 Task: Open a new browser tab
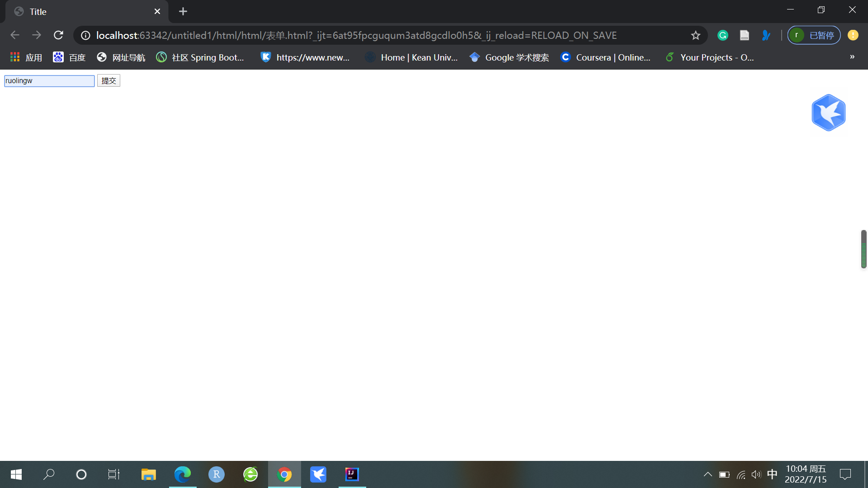click(183, 11)
